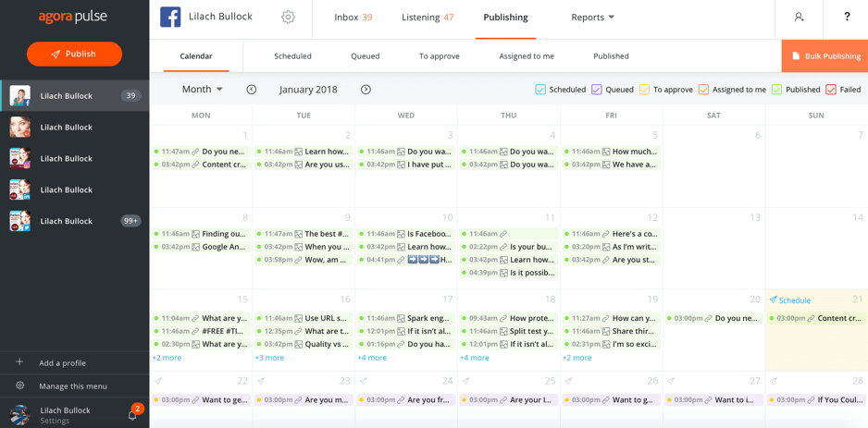Toggle the Scheduled checkbox filter
Image resolution: width=868 pixels, height=428 pixels.
click(x=540, y=90)
